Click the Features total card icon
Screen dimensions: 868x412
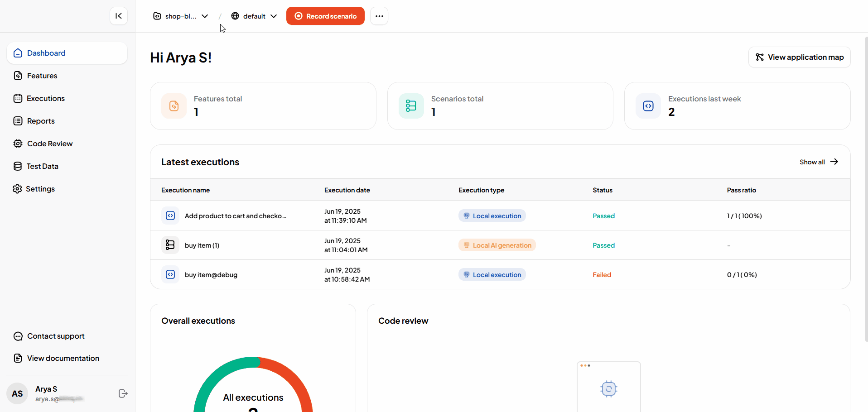[x=174, y=106]
